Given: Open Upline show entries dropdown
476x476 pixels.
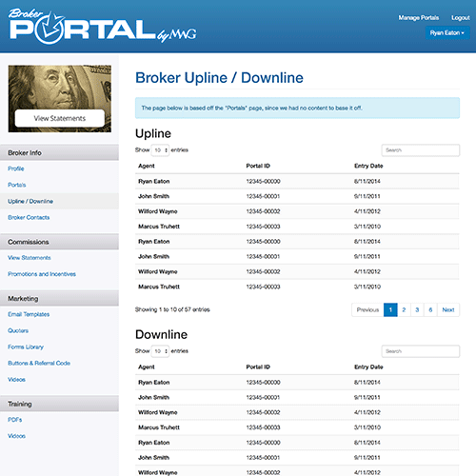Looking at the screenshot, I should (x=160, y=150).
